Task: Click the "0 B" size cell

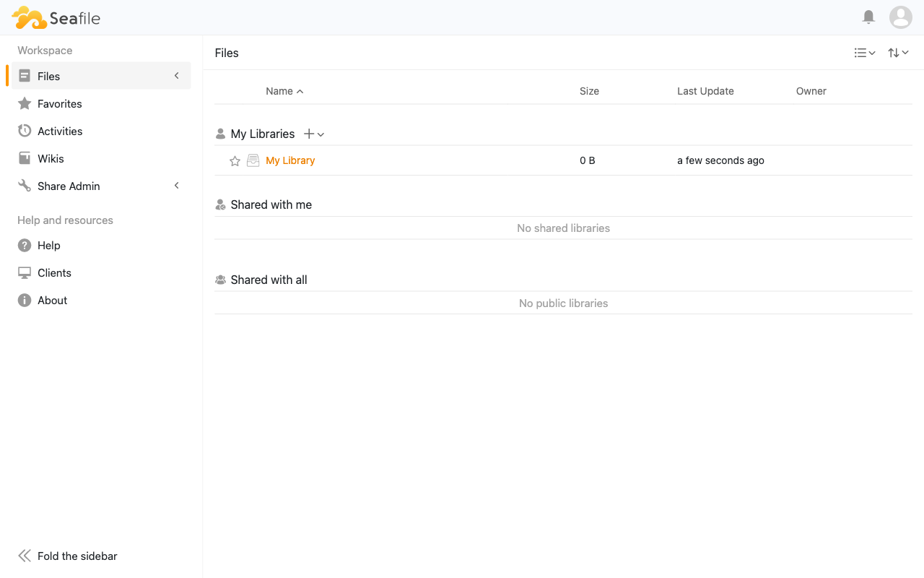Action: (588, 160)
